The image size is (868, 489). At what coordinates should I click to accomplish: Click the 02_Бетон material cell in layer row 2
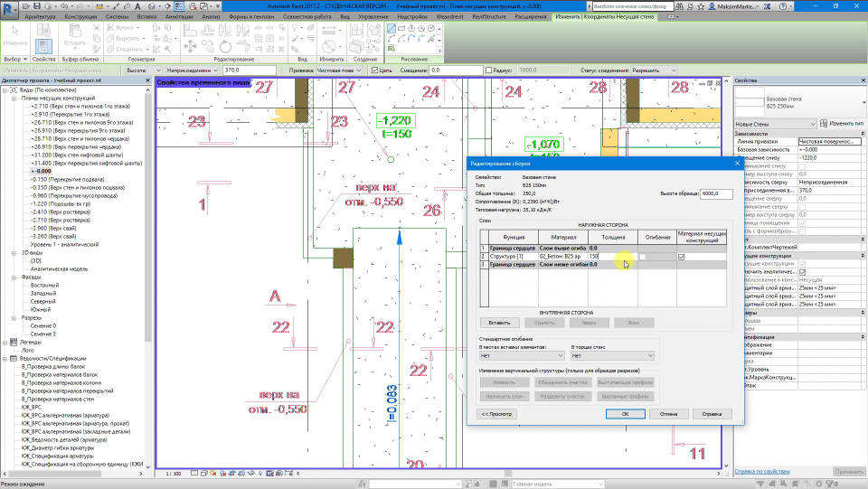(563, 257)
